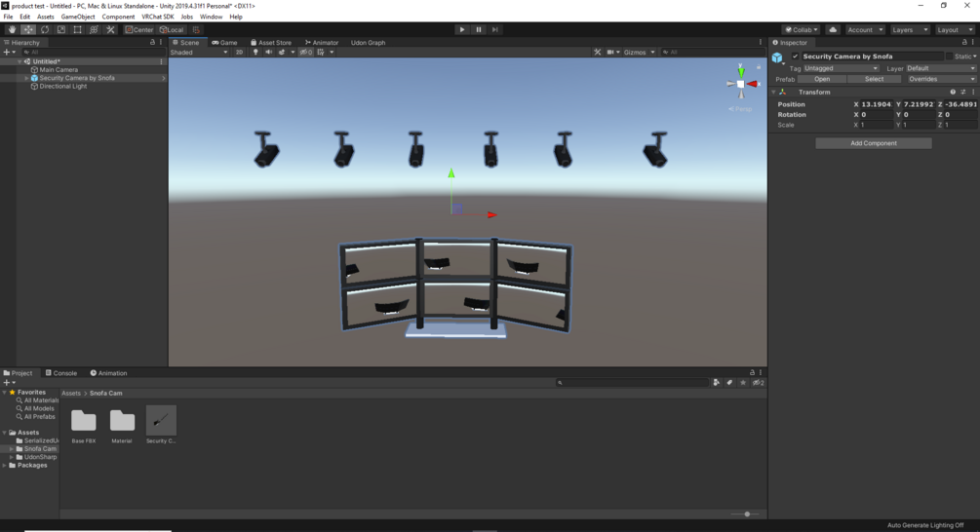
Task: Open the GameObject menu
Action: pos(77,17)
